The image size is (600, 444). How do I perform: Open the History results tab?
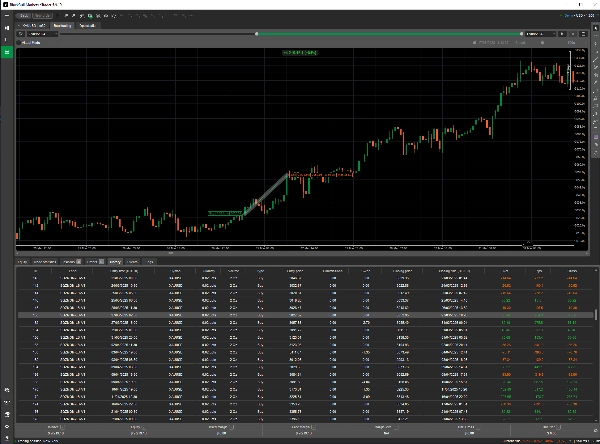115,262
